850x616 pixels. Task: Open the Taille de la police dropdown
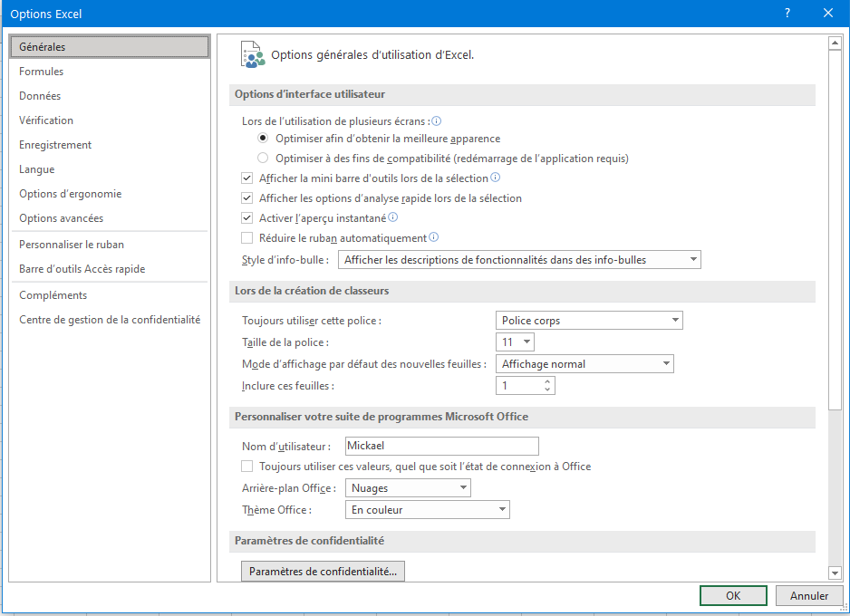[x=515, y=342]
